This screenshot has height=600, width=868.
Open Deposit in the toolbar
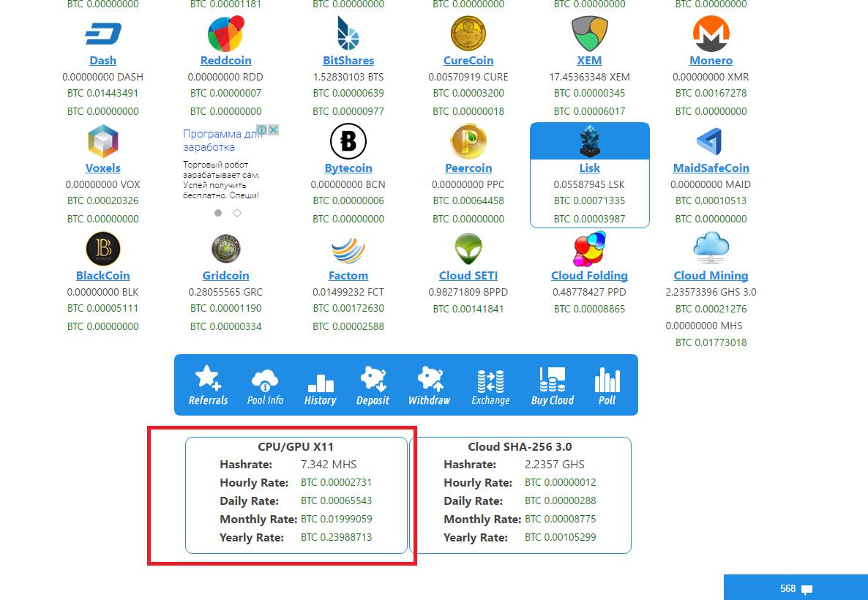pos(373,385)
